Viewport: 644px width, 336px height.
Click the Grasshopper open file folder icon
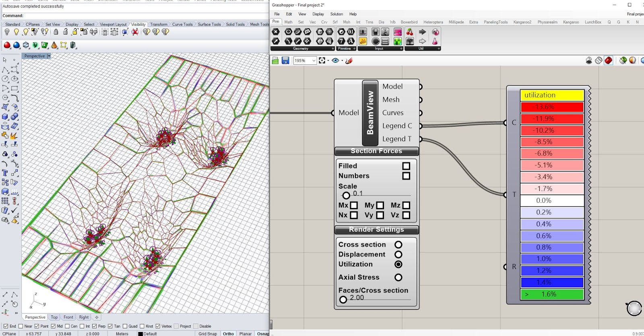(275, 60)
